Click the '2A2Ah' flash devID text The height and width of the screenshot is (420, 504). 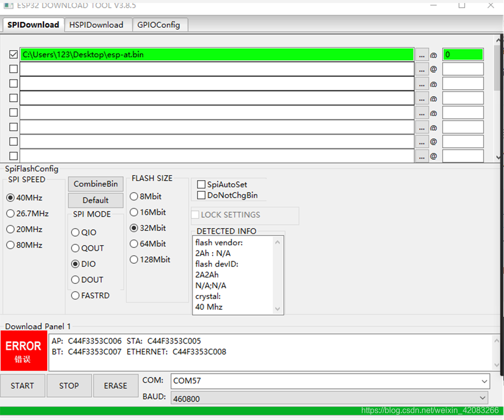coord(207,275)
